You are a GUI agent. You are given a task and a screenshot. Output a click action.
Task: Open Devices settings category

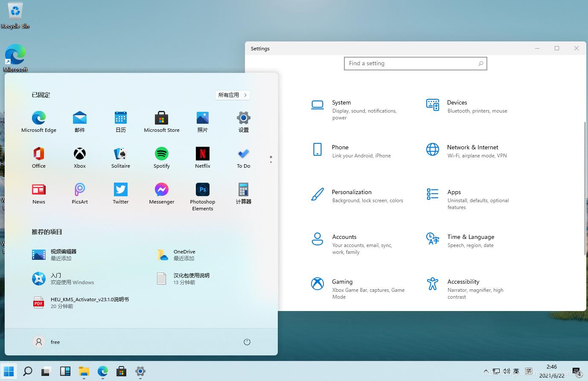click(467, 106)
